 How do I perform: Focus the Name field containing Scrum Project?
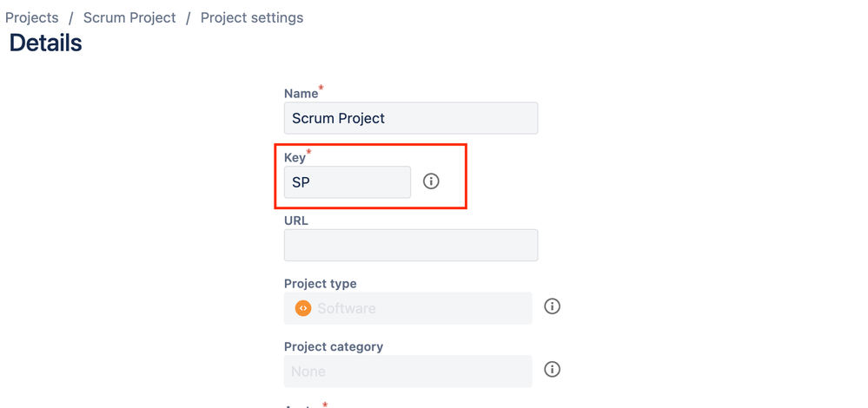[410, 118]
